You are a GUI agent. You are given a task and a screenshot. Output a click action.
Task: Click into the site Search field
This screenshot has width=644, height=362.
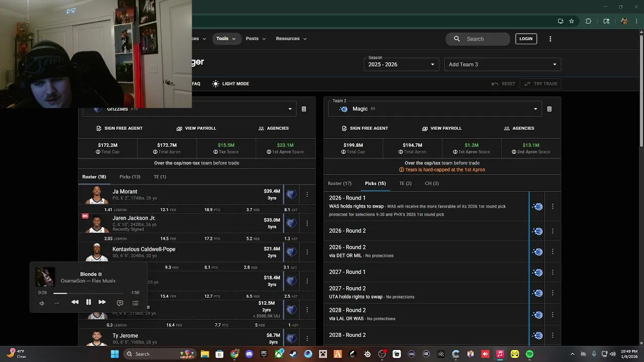477,39
